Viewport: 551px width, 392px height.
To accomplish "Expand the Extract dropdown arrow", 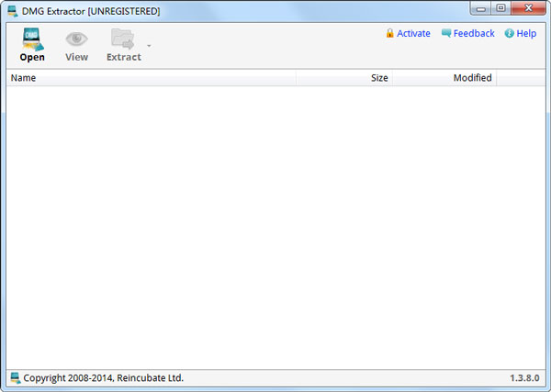I will (149, 46).
